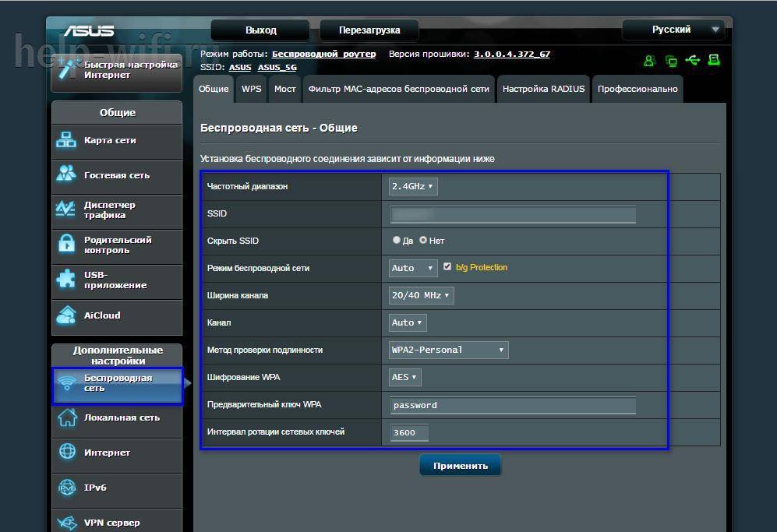The width and height of the screenshot is (777, 532).
Task: Click the Предварительный ключ WPA password field
Action: click(x=513, y=405)
